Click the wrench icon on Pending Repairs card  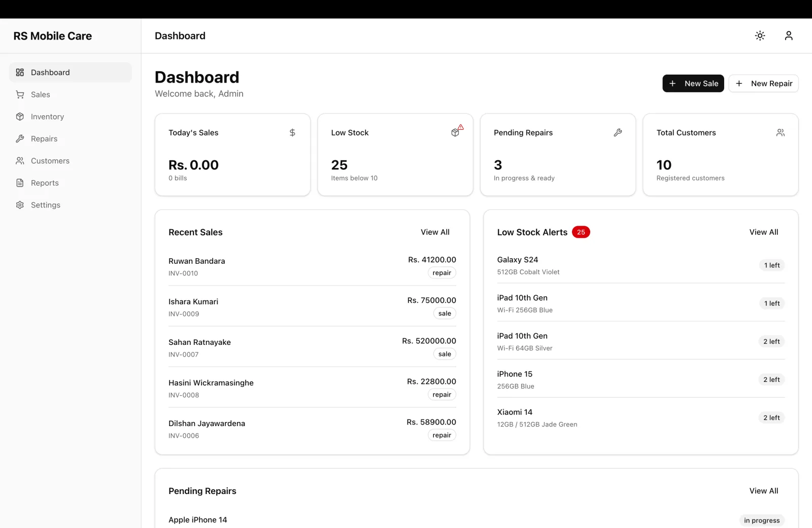pos(618,132)
